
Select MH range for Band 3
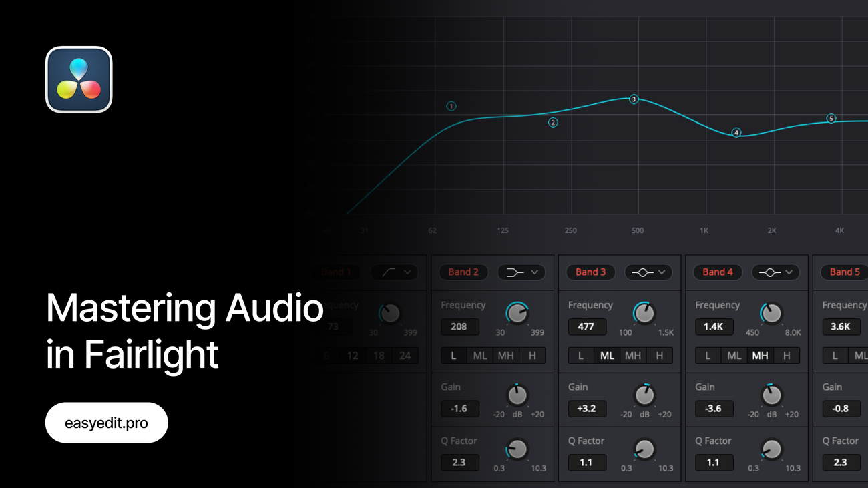[633, 356]
